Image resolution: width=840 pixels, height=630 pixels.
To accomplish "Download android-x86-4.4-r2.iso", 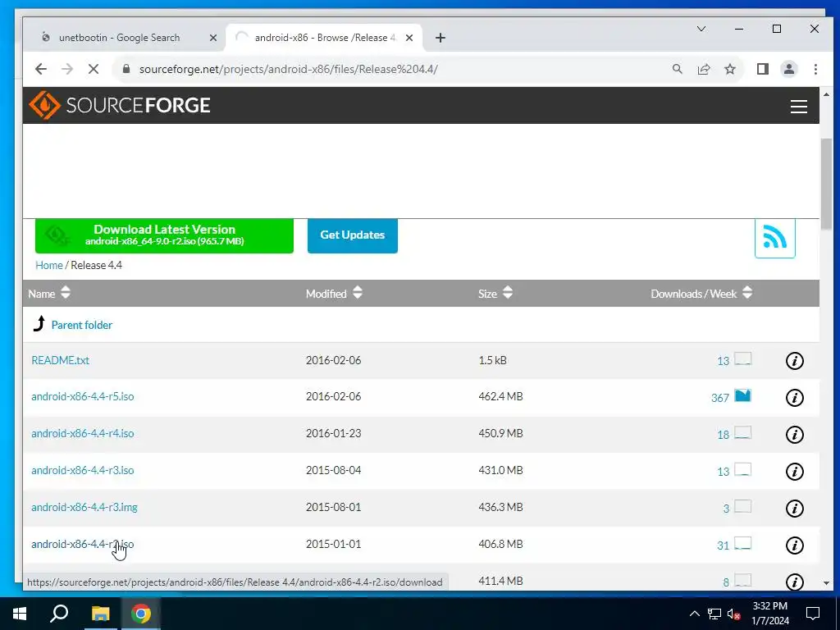I will tap(83, 545).
